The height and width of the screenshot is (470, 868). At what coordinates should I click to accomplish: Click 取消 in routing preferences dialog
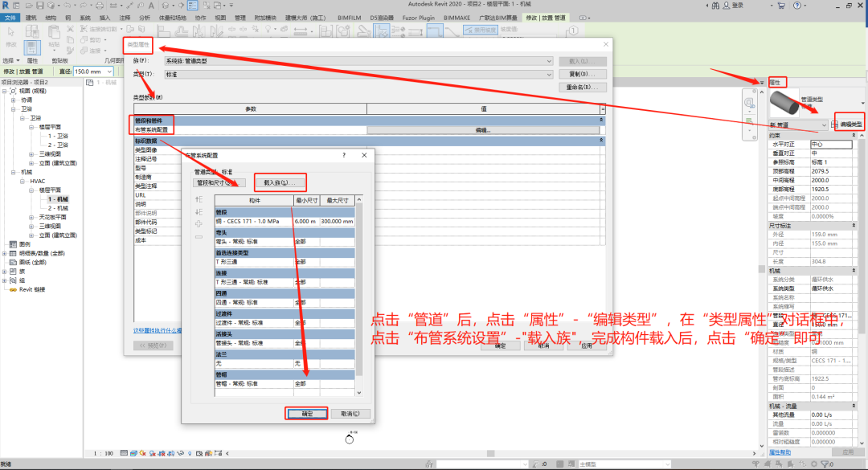350,414
